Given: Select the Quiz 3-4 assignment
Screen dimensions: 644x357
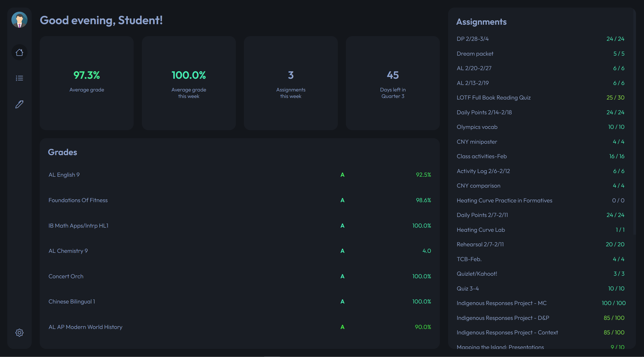Looking at the screenshot, I should pyautogui.click(x=540, y=288).
